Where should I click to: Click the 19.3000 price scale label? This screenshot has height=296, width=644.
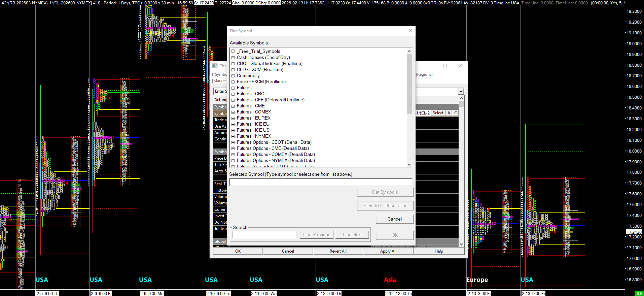[634, 11]
